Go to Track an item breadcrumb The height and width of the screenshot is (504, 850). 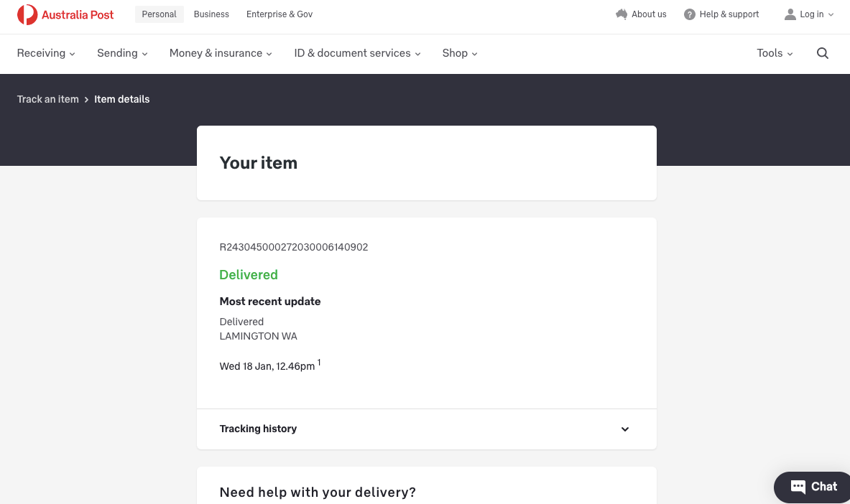pos(48,99)
